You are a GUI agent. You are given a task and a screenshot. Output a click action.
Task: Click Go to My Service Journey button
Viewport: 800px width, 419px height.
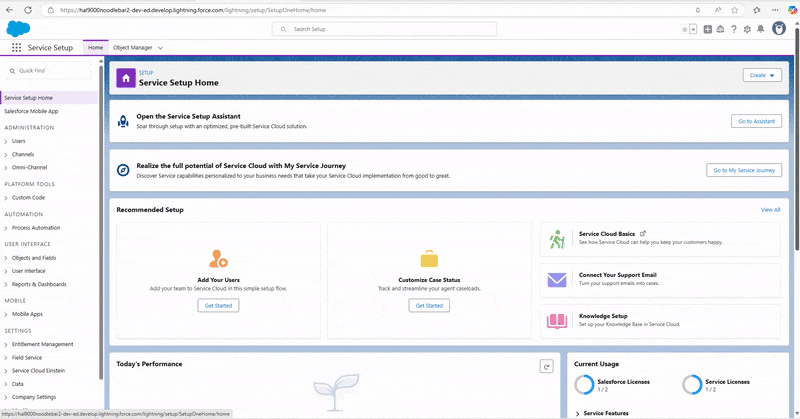point(744,170)
